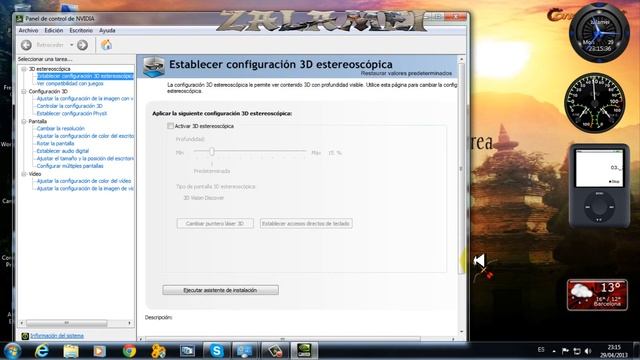Open the Windows Start button
640x360 pixels.
13,351
